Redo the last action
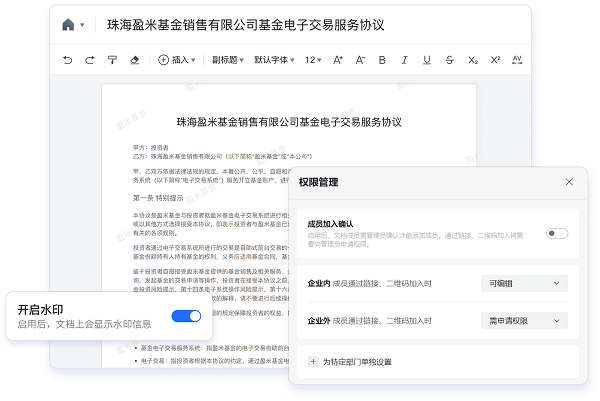Image resolution: width=600 pixels, height=401 pixels. tap(90, 60)
